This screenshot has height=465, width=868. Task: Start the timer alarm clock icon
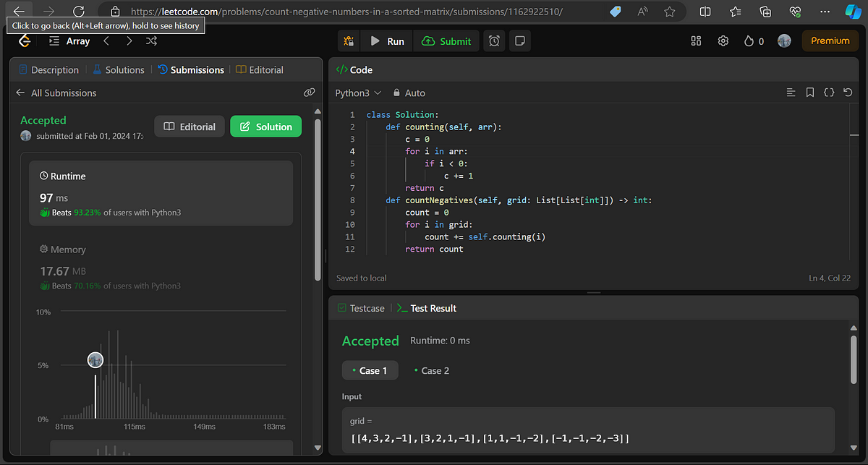coord(494,41)
